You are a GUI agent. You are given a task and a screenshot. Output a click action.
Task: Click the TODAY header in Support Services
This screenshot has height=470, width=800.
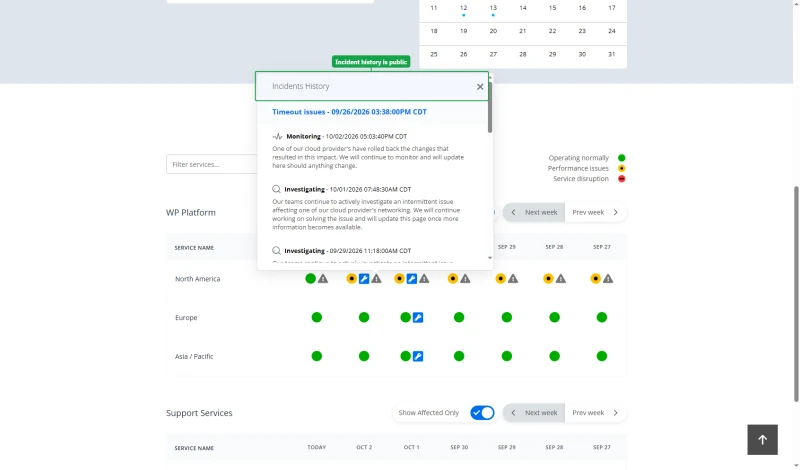click(x=316, y=447)
